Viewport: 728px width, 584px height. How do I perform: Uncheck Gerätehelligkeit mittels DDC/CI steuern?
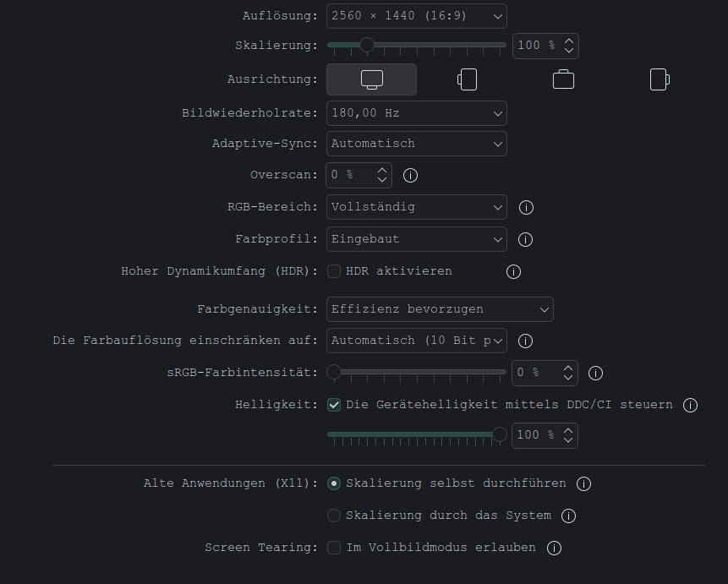coord(334,405)
